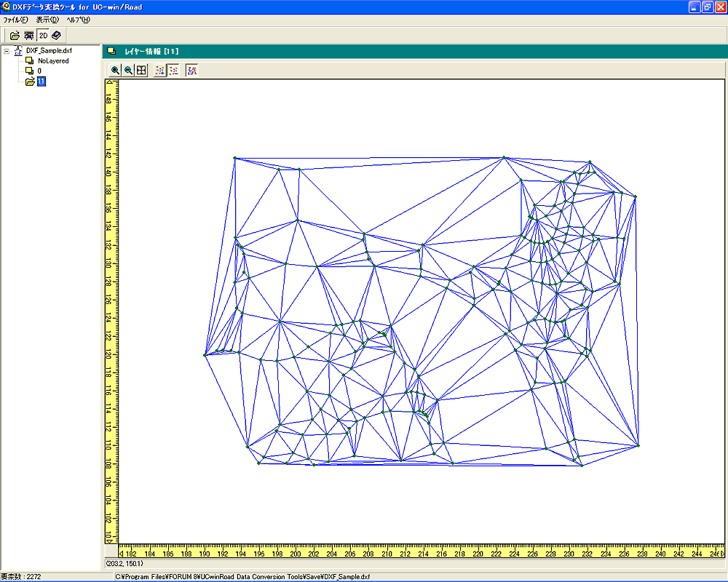The width and height of the screenshot is (728, 582).
Task: Click the conversion settings icon beside the 2D button
Action: 29,35
